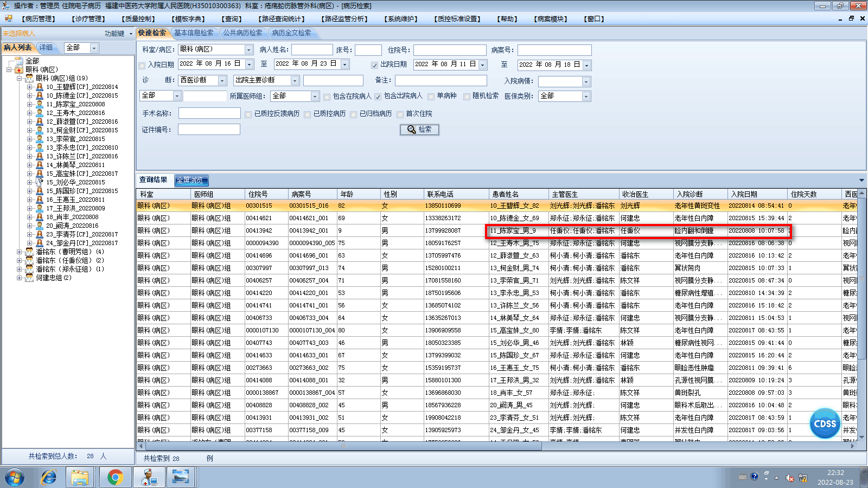The height and width of the screenshot is (488, 868).
Task: Click the 全屏浏览 button
Action: coord(192,180)
